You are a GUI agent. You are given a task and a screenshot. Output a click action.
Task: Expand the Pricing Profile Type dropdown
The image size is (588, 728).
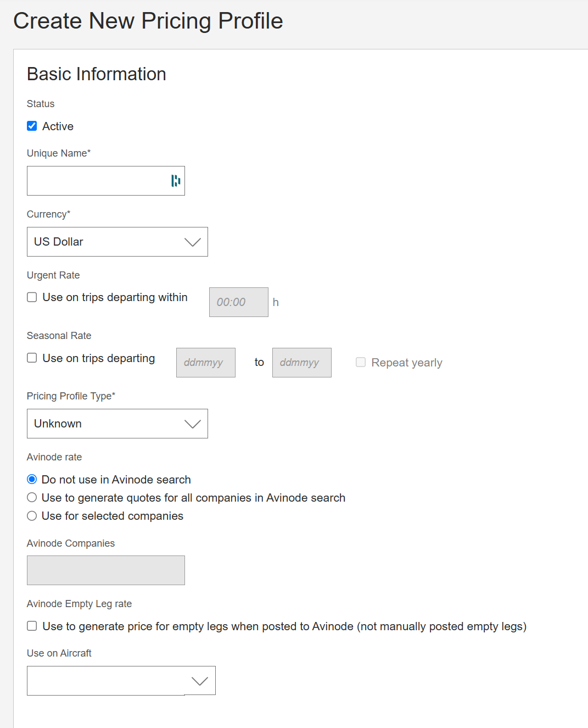pyautogui.click(x=193, y=424)
